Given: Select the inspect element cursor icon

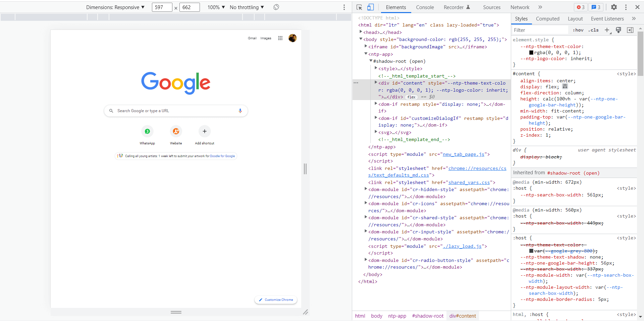Looking at the screenshot, I should point(359,7).
